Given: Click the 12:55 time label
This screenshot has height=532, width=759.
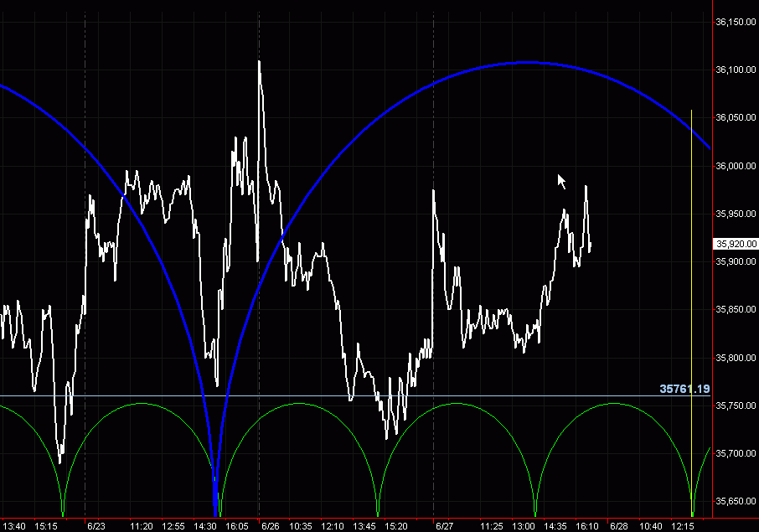Looking at the screenshot, I should (173, 526).
